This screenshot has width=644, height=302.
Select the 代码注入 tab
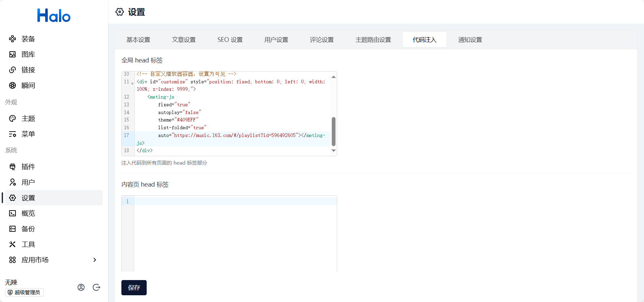pyautogui.click(x=425, y=40)
